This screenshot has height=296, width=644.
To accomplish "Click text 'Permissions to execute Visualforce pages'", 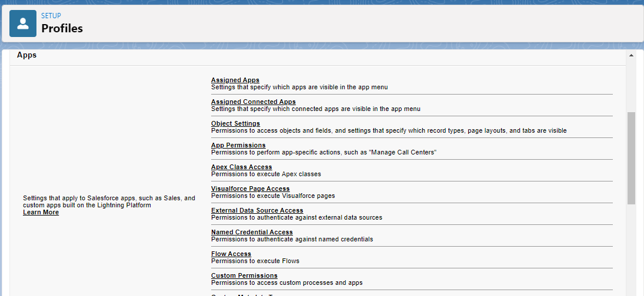I will pos(273,196).
